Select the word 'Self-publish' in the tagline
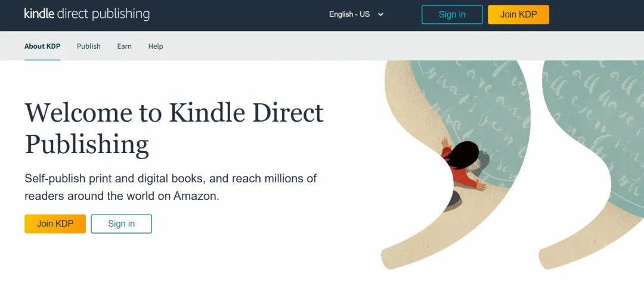 tap(55, 179)
